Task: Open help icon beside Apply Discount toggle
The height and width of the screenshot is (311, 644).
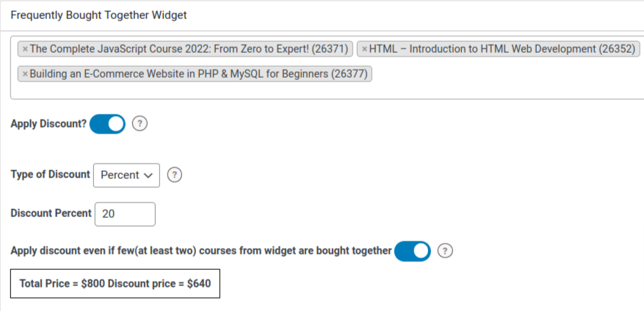Action: [x=140, y=124]
